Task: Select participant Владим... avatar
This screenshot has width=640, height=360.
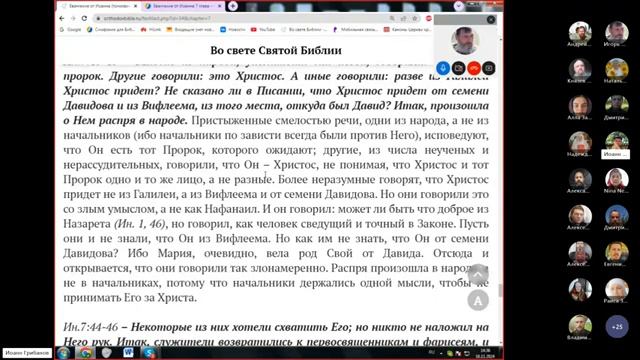Action: point(580,325)
